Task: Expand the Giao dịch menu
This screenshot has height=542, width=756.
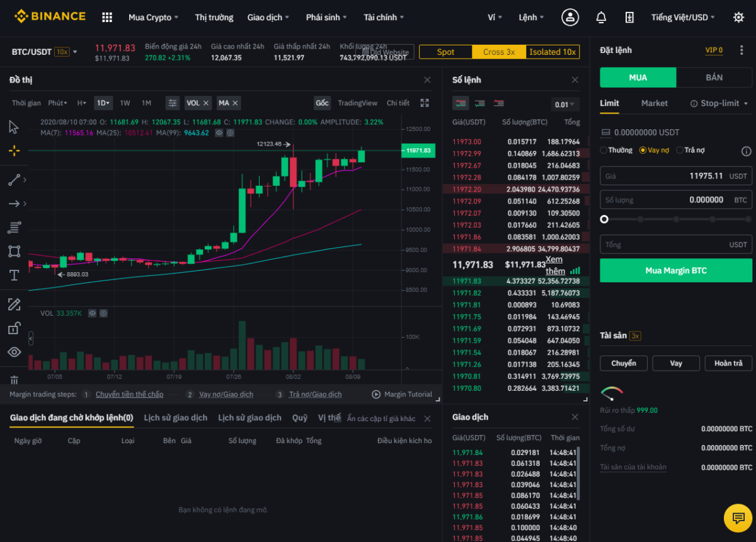Action: click(x=268, y=18)
